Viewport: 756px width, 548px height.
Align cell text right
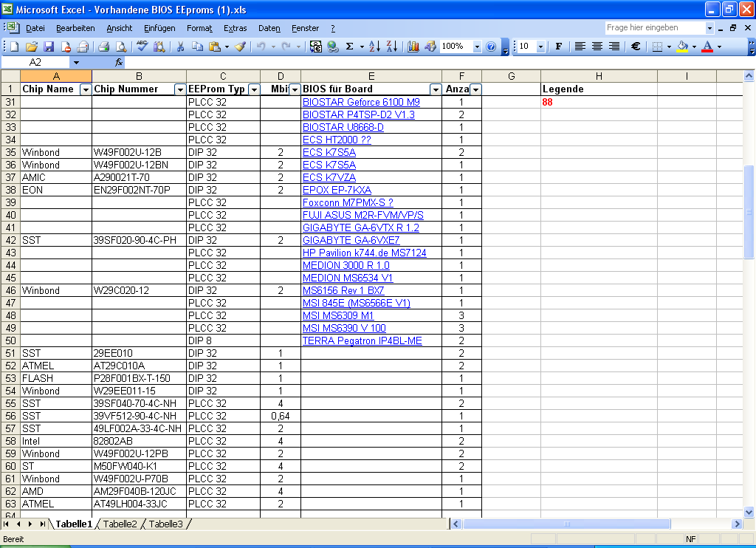[x=614, y=47]
